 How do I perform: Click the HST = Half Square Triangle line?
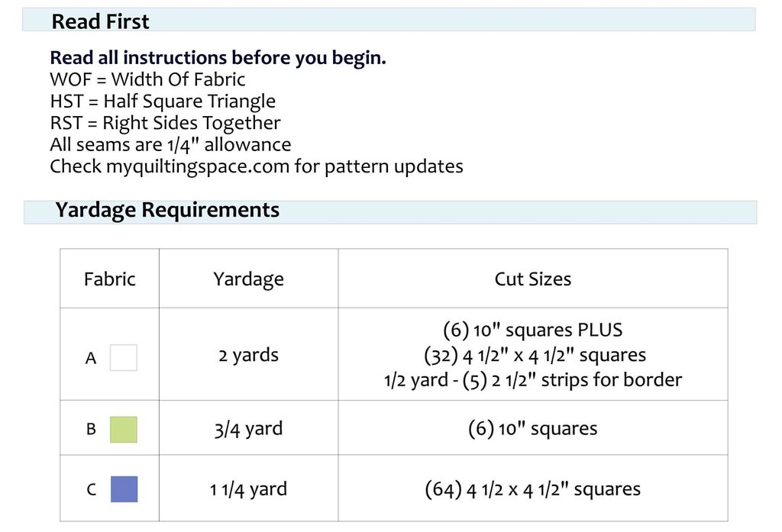163,102
